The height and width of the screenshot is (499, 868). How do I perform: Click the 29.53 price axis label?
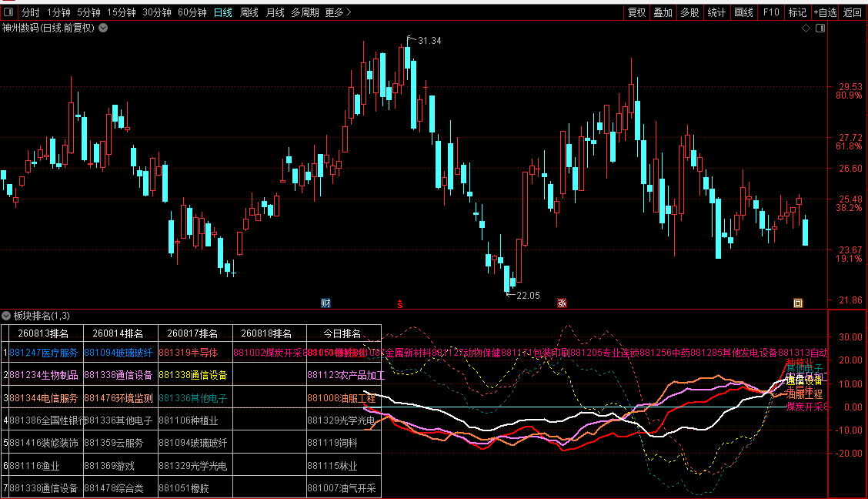point(850,86)
